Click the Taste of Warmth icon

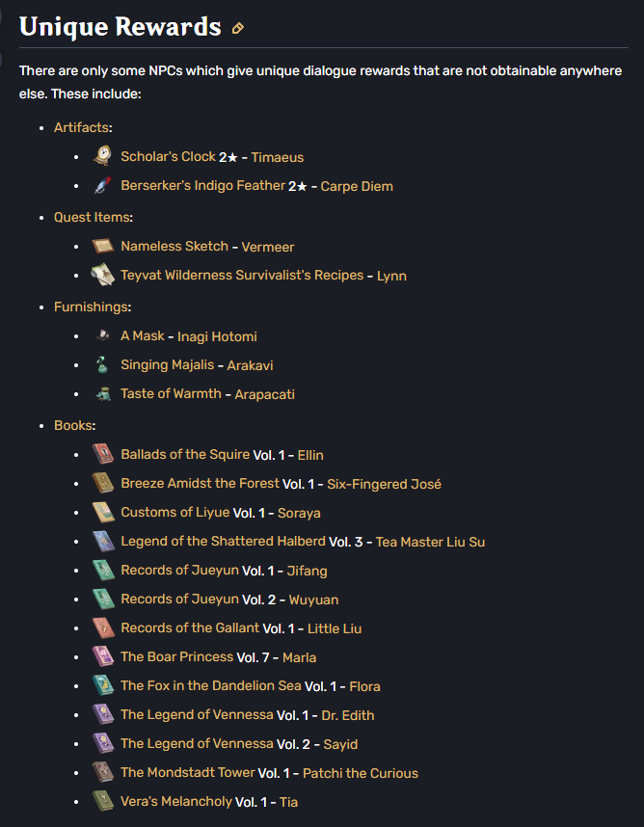103,393
